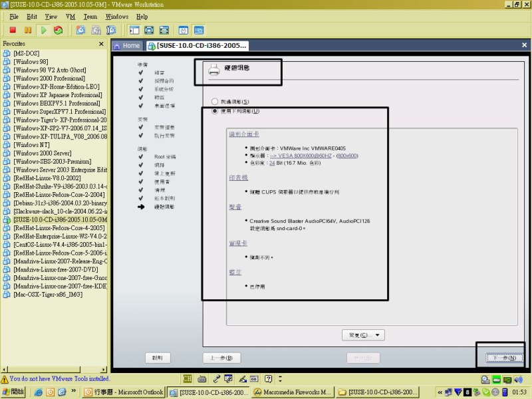Open the Windows menu

[117, 17]
